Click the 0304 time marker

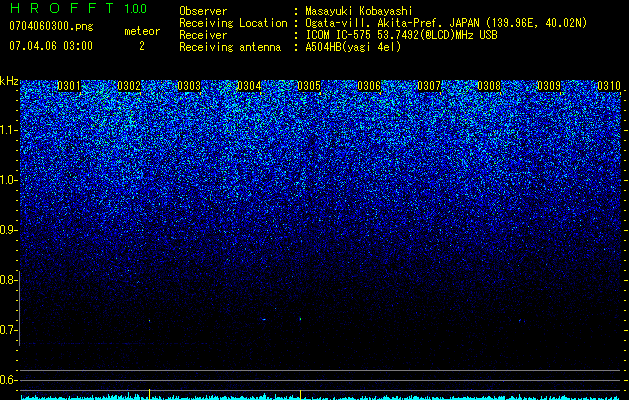(x=249, y=86)
